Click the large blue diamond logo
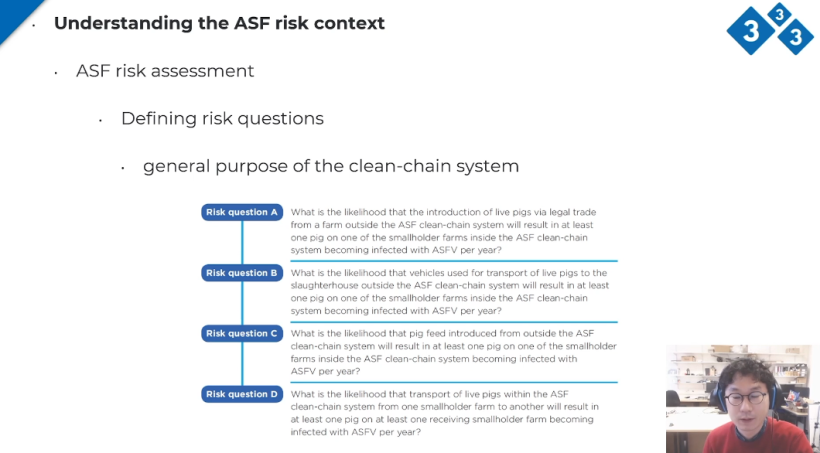 pos(751,31)
